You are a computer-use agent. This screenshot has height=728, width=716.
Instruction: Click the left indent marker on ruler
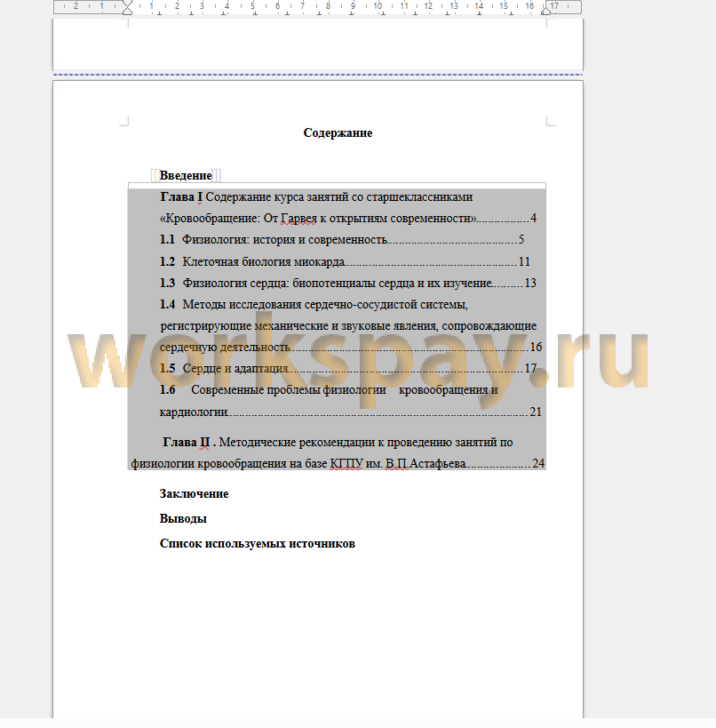[x=127, y=8]
